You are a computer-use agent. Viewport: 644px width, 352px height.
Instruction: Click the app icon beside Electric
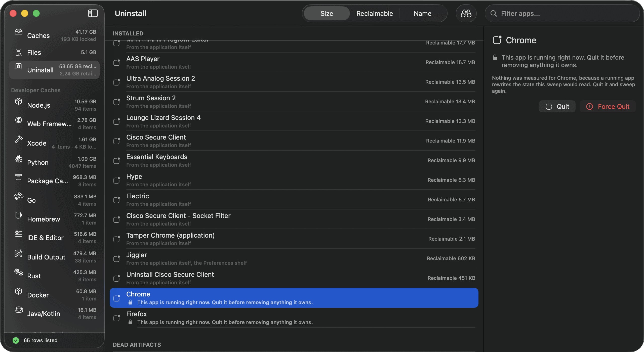click(x=117, y=200)
